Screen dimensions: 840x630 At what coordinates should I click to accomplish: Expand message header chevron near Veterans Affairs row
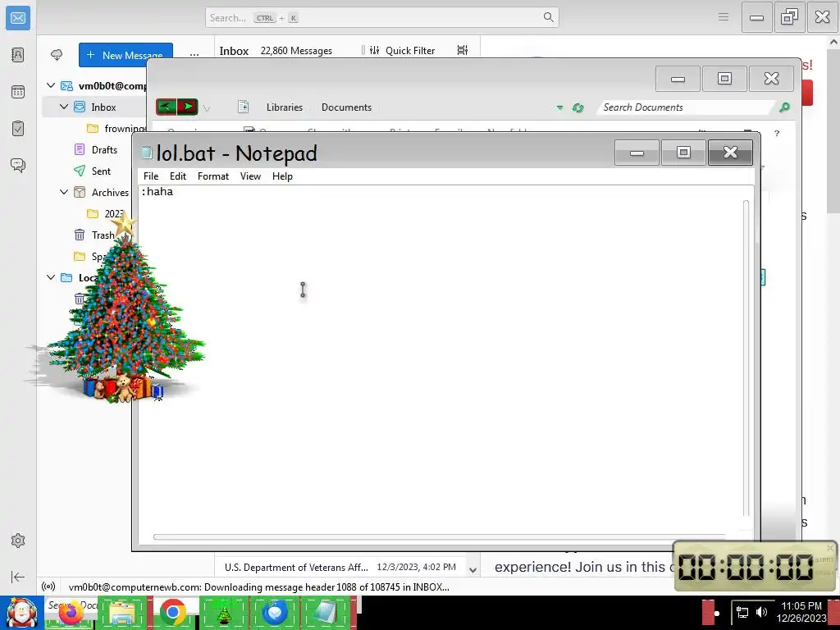point(473,570)
